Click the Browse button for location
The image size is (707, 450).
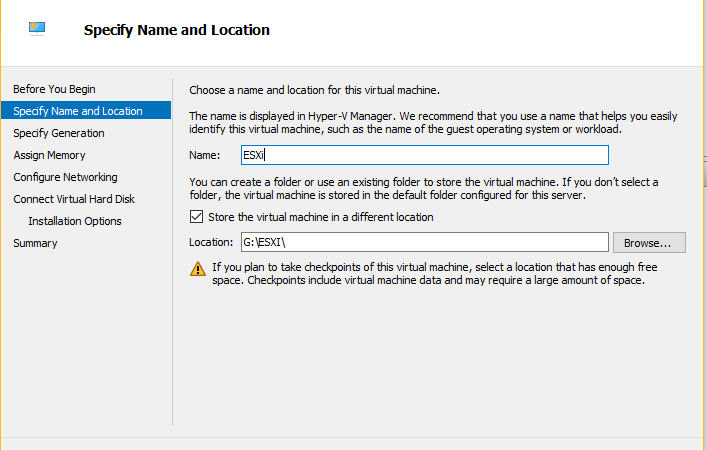[649, 243]
